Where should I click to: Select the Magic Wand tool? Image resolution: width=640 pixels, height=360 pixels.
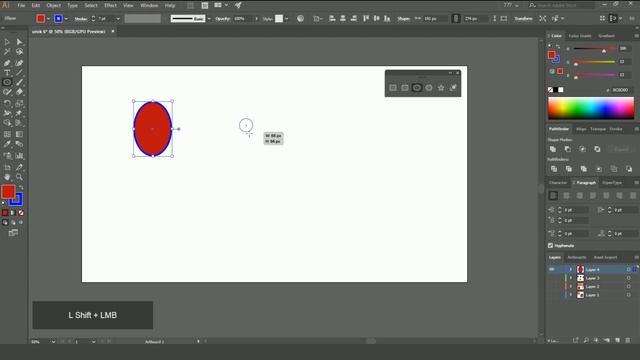(x=7, y=52)
